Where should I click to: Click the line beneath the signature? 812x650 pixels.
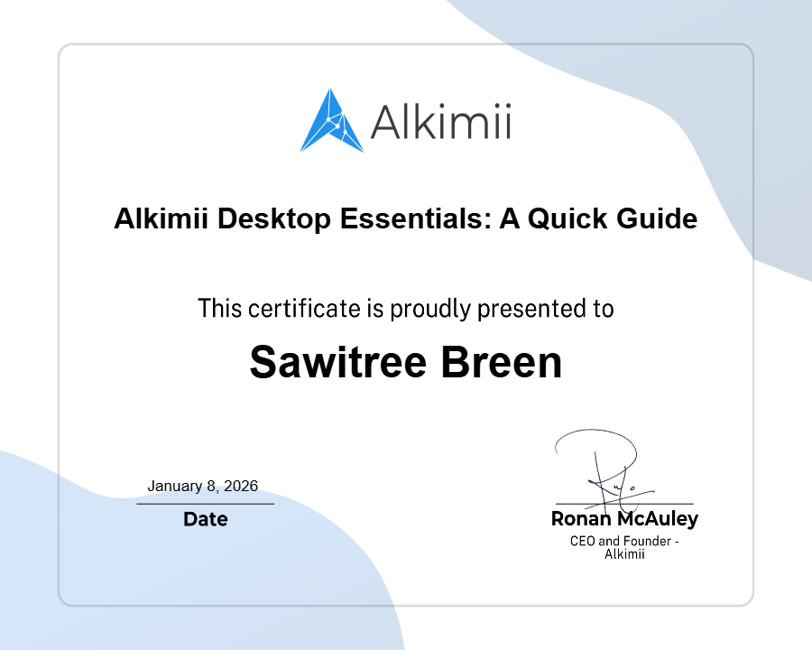(623, 502)
